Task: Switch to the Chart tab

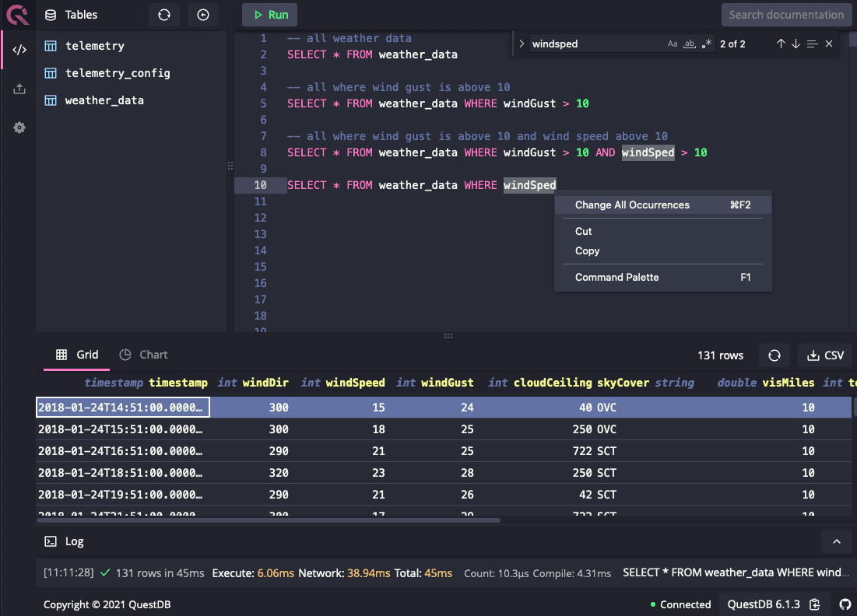Action: point(144,355)
